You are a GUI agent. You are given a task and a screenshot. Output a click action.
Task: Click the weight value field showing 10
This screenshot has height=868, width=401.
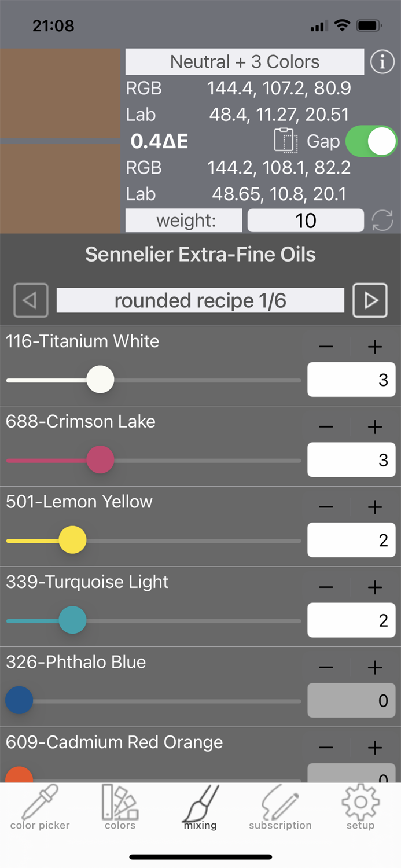click(306, 220)
